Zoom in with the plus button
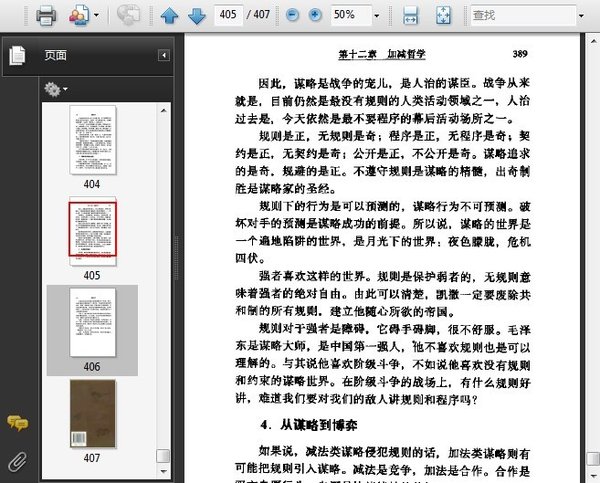The height and width of the screenshot is (483, 600). [315, 15]
